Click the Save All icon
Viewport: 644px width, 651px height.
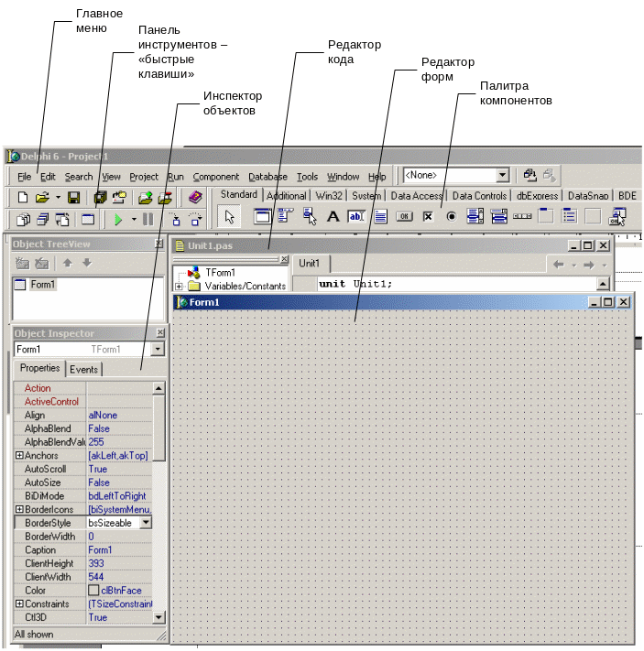100,198
